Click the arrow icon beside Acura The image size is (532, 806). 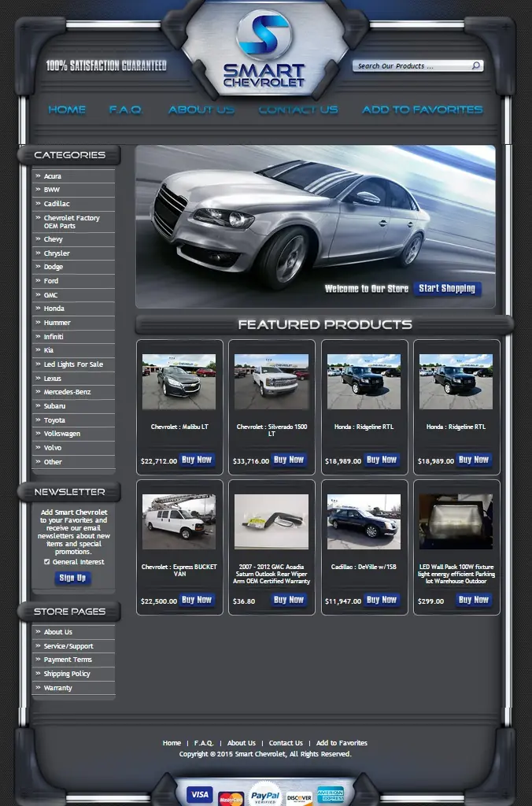pos(38,176)
